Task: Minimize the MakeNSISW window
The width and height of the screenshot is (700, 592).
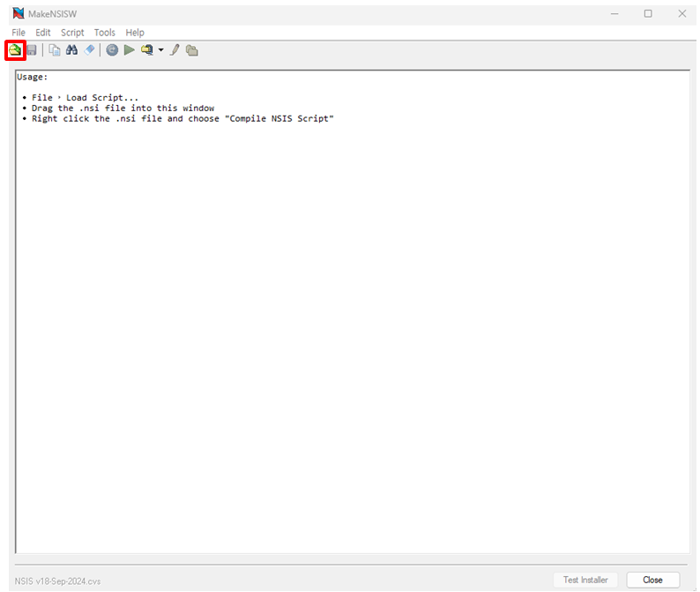Action: pyautogui.click(x=614, y=14)
